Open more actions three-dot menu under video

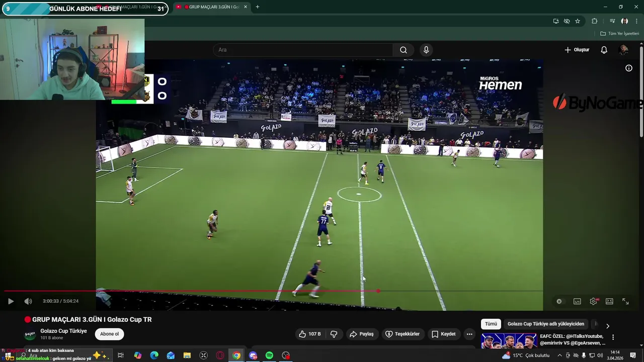click(x=469, y=334)
